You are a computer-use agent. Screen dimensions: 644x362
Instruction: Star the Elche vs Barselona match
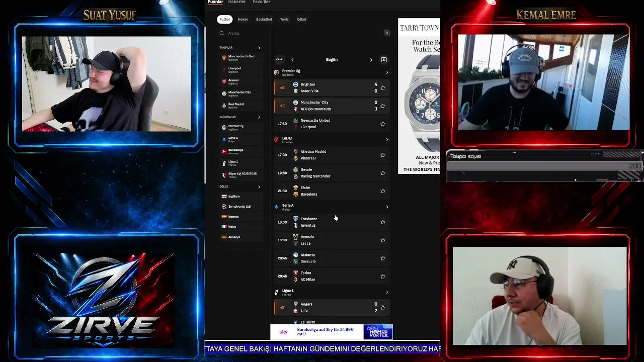coord(383,191)
